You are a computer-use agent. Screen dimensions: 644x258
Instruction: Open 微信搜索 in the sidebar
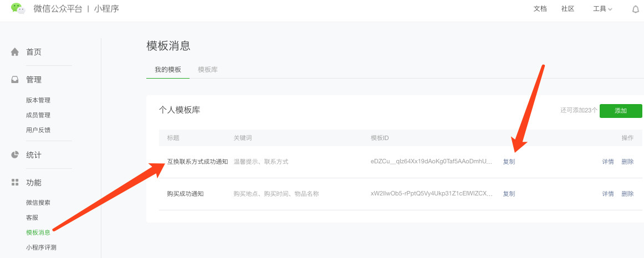pyautogui.click(x=38, y=203)
